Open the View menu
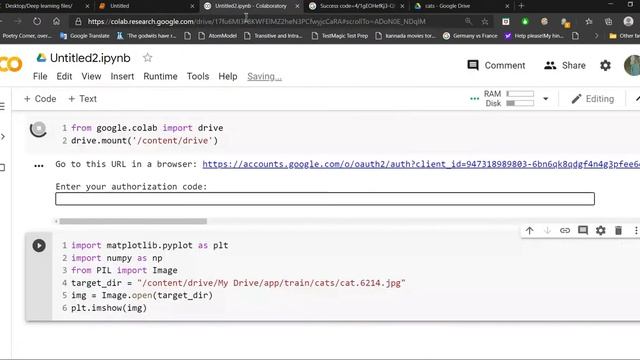Screen dimensions: 640x360 coord(91,76)
